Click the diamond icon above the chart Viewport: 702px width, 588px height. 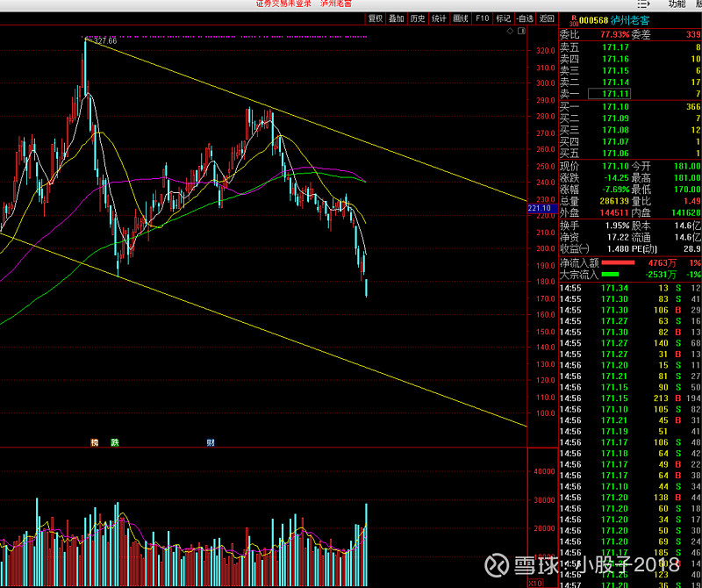510,31
